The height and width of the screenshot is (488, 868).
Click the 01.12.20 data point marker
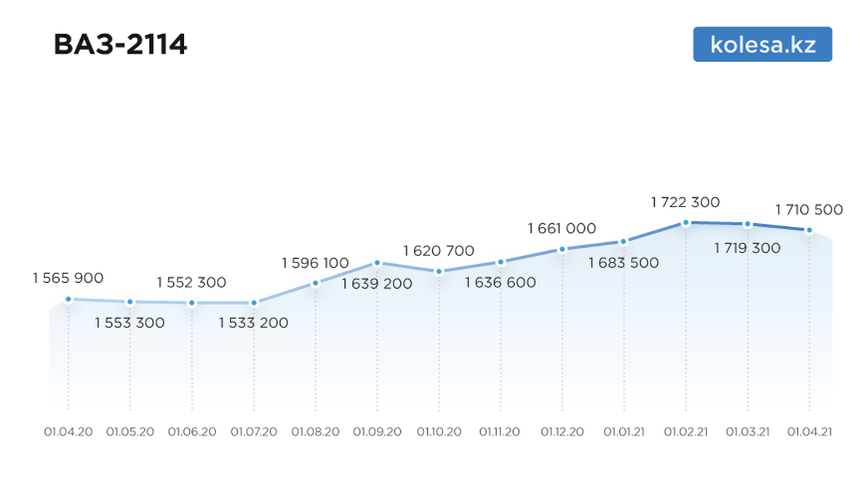point(562,249)
